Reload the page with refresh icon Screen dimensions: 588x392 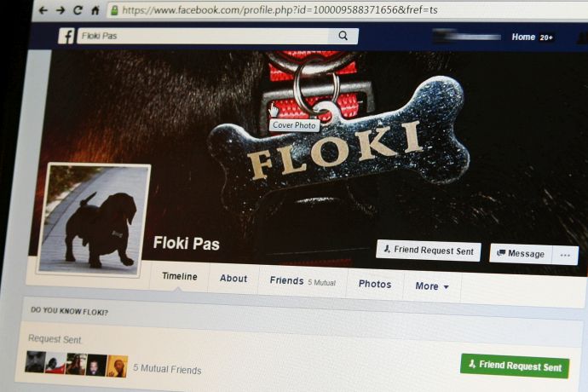78,10
